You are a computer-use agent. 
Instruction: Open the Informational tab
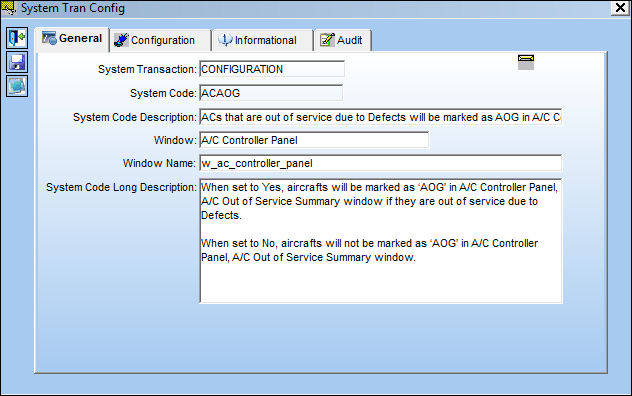[262, 40]
